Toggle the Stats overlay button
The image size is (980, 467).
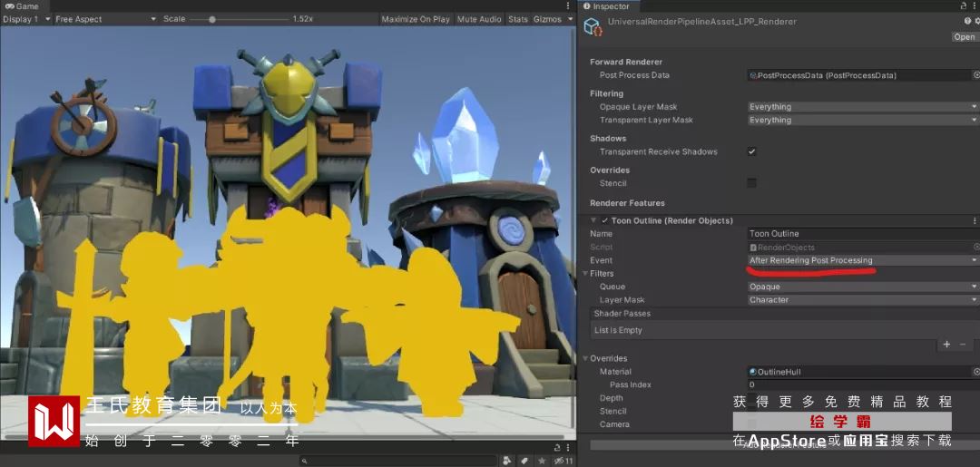click(518, 19)
